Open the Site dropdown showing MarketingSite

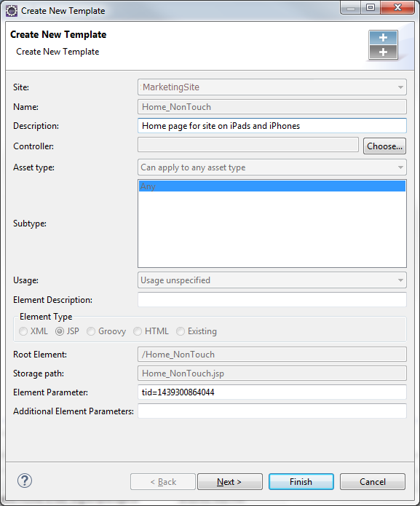pyautogui.click(x=272, y=87)
